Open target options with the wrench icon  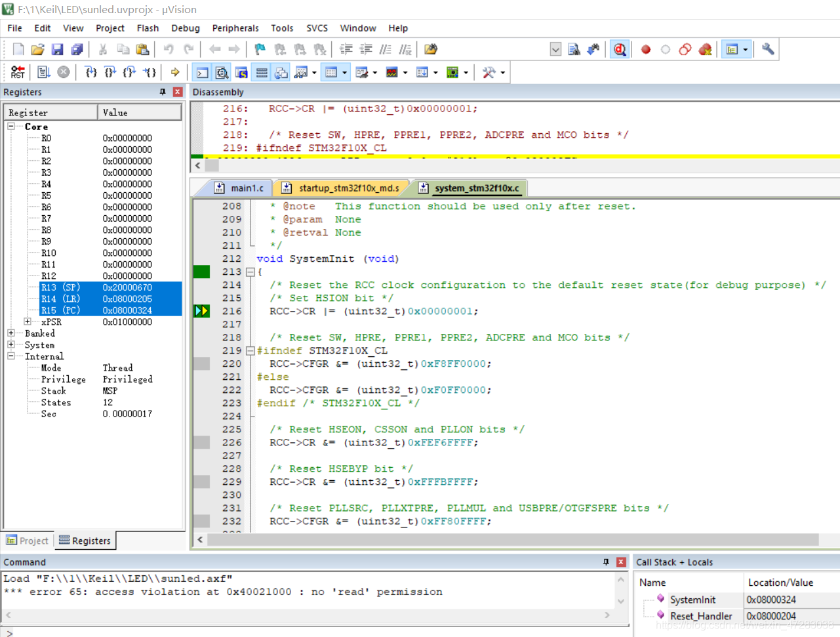click(x=767, y=49)
